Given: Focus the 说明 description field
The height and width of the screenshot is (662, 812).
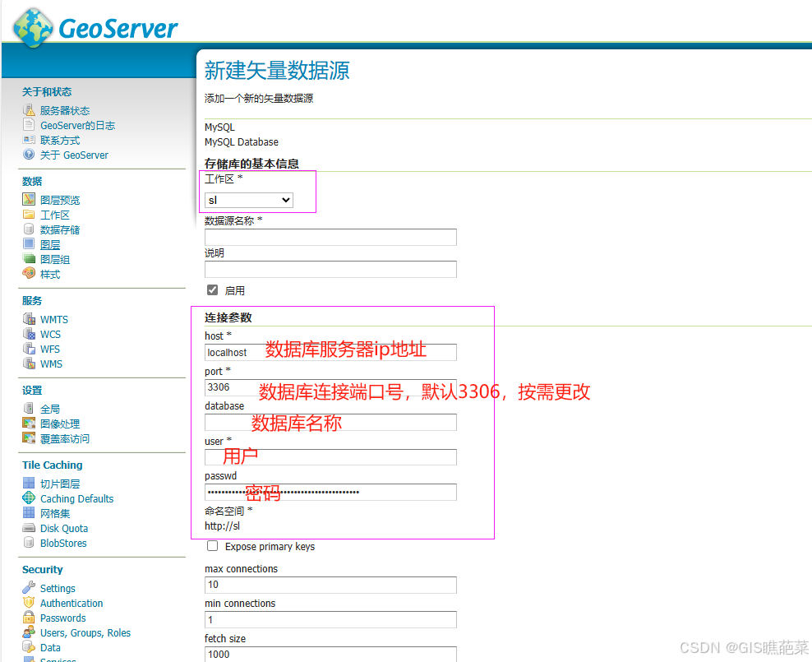Looking at the screenshot, I should (x=330, y=269).
